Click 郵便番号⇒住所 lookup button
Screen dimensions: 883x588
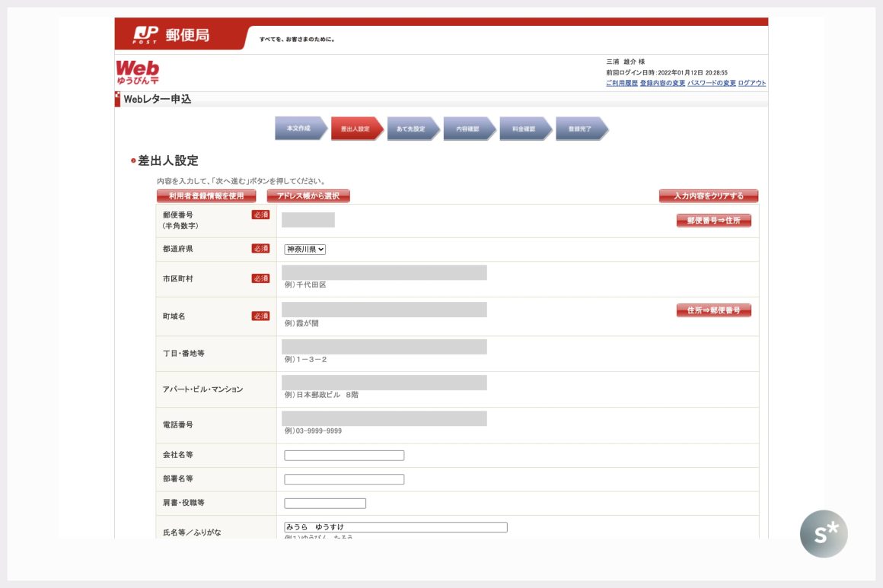coord(713,221)
